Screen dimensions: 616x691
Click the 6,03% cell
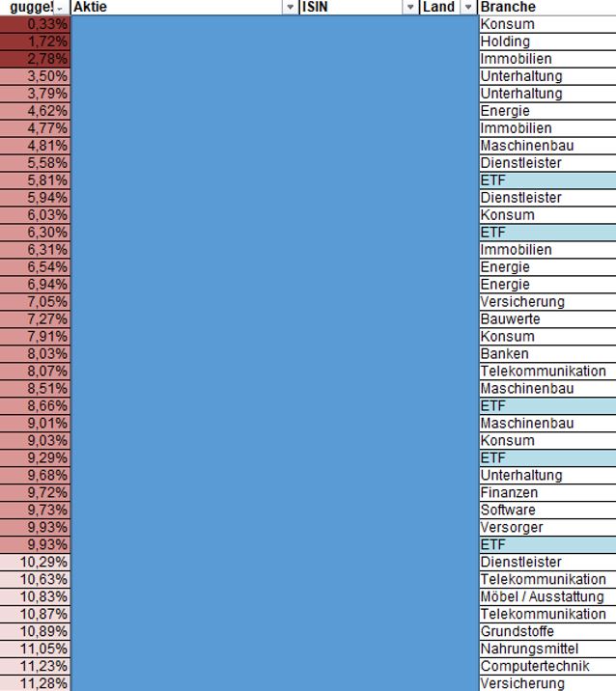tap(35, 215)
